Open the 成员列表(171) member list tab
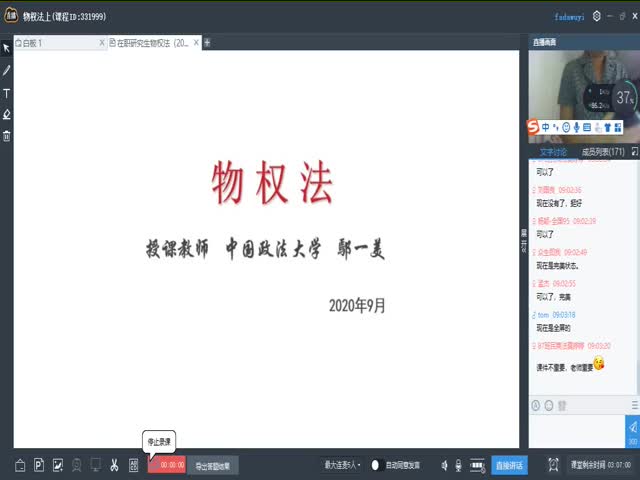 (x=603, y=152)
